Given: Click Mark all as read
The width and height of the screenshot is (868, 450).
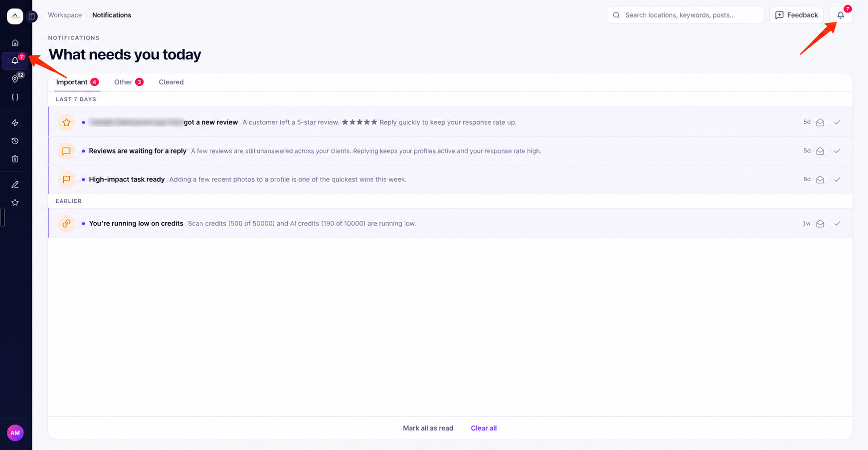Looking at the screenshot, I should coord(428,428).
